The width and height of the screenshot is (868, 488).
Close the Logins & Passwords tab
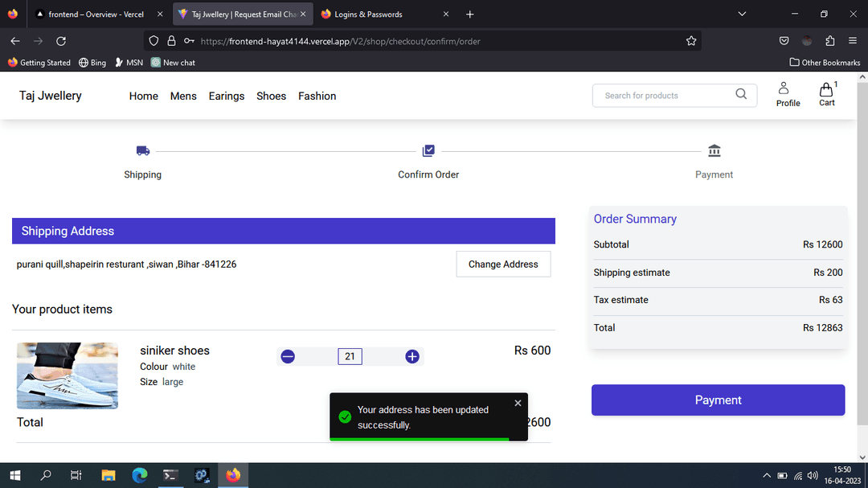pyautogui.click(x=445, y=14)
